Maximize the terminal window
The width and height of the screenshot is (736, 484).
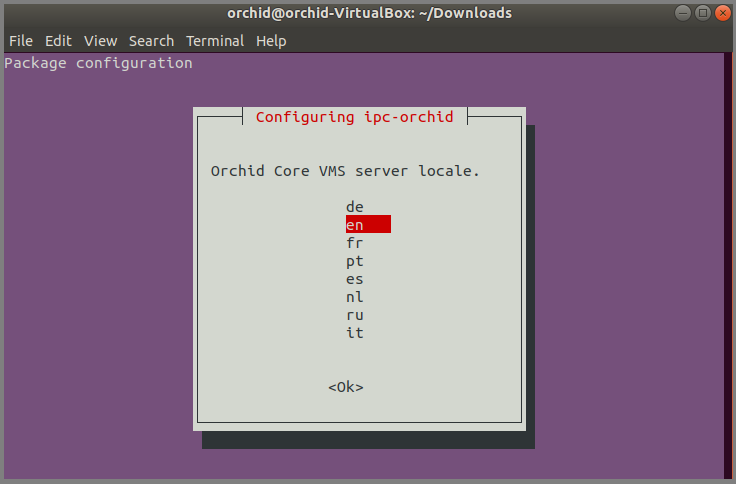703,13
